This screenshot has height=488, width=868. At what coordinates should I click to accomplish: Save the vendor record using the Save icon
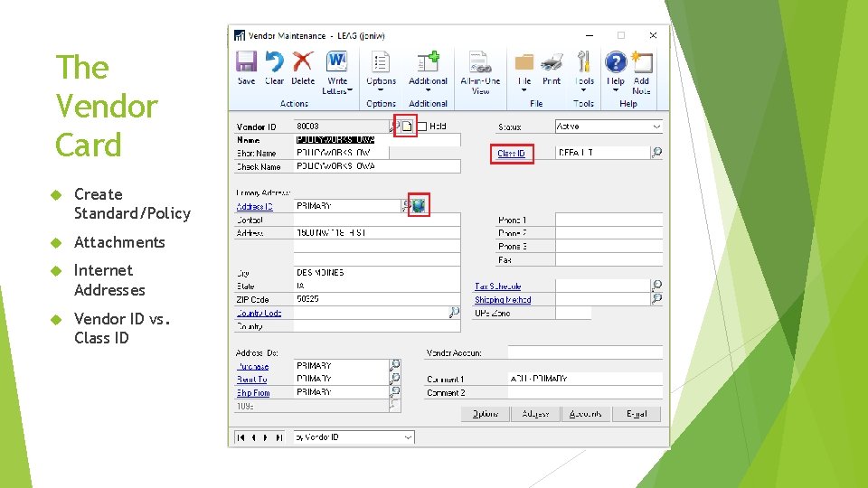246,62
